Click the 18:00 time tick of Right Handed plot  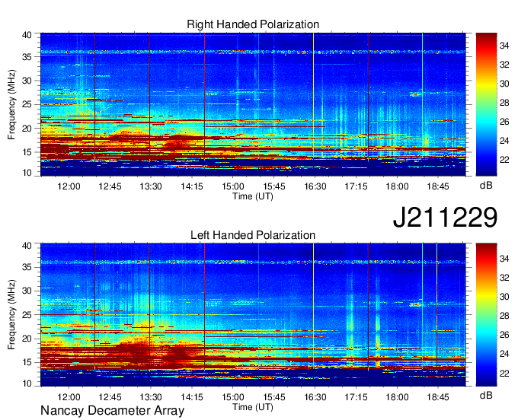click(x=397, y=186)
